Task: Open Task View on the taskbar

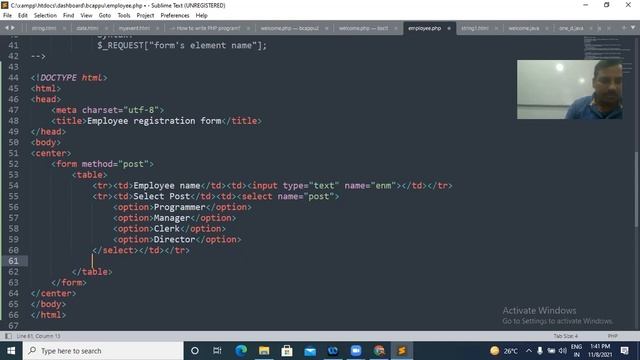Action: click(217, 351)
